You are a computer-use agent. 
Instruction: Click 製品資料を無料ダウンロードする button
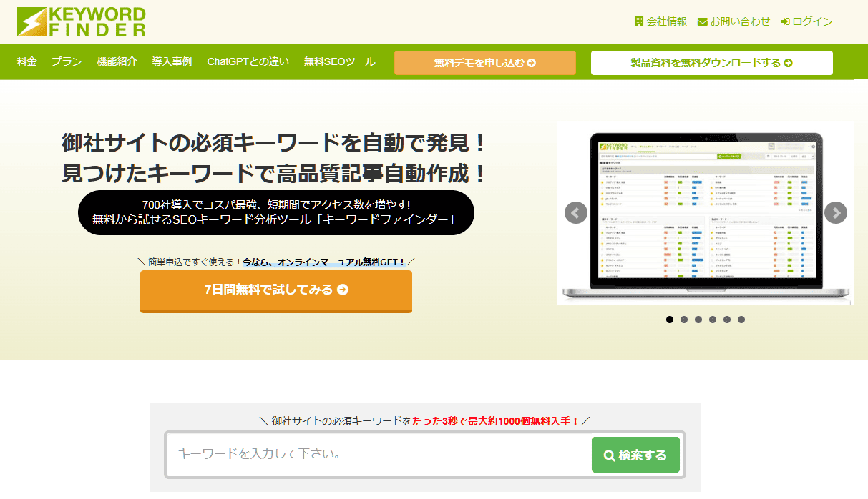[711, 63]
